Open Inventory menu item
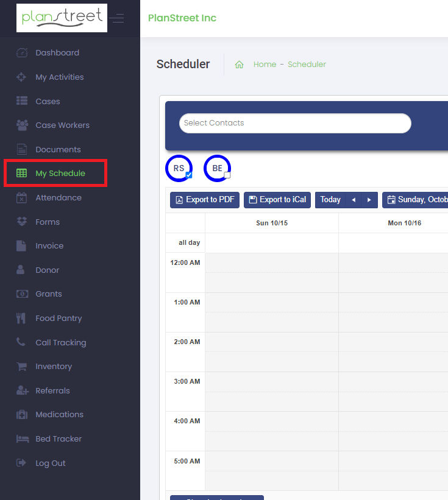The width and height of the screenshot is (448, 500). coord(54,367)
